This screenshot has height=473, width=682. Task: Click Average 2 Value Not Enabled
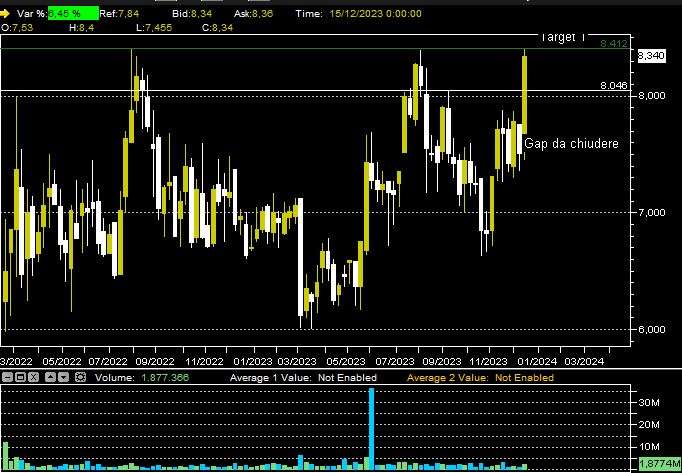click(481, 378)
